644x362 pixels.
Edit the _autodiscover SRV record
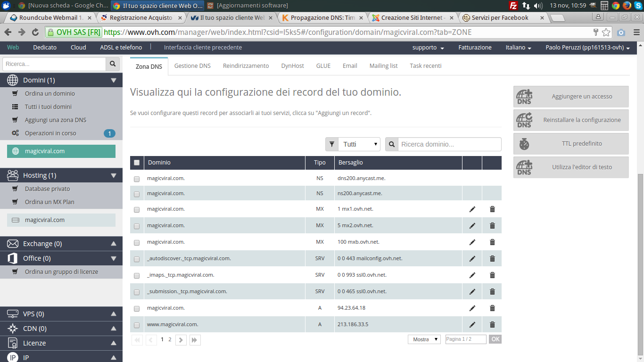click(472, 259)
